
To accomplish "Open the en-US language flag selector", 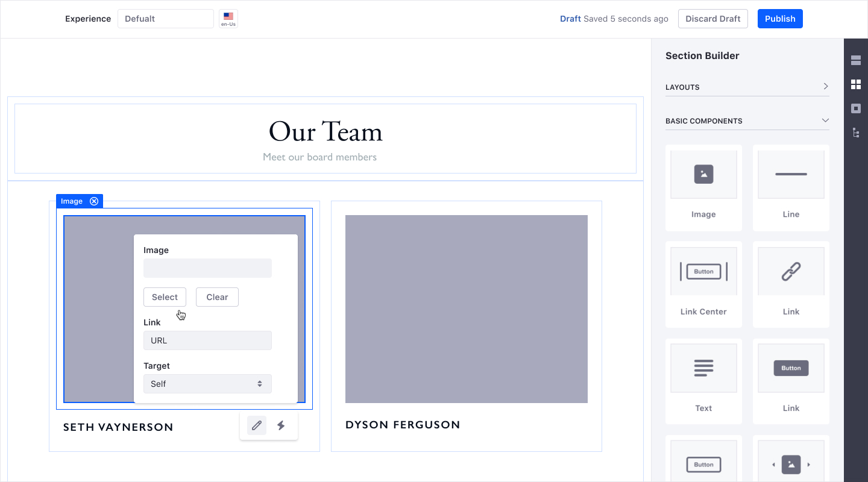I will point(228,19).
